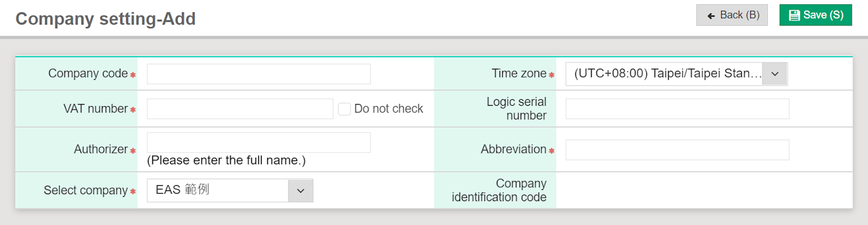Enable the Do not check checkbox
The height and width of the screenshot is (225, 868).
pos(344,109)
